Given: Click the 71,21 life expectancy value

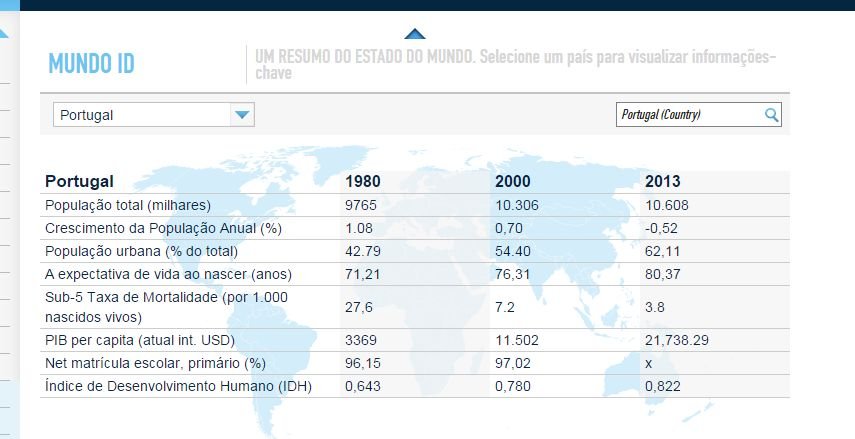Looking at the screenshot, I should [x=362, y=274].
